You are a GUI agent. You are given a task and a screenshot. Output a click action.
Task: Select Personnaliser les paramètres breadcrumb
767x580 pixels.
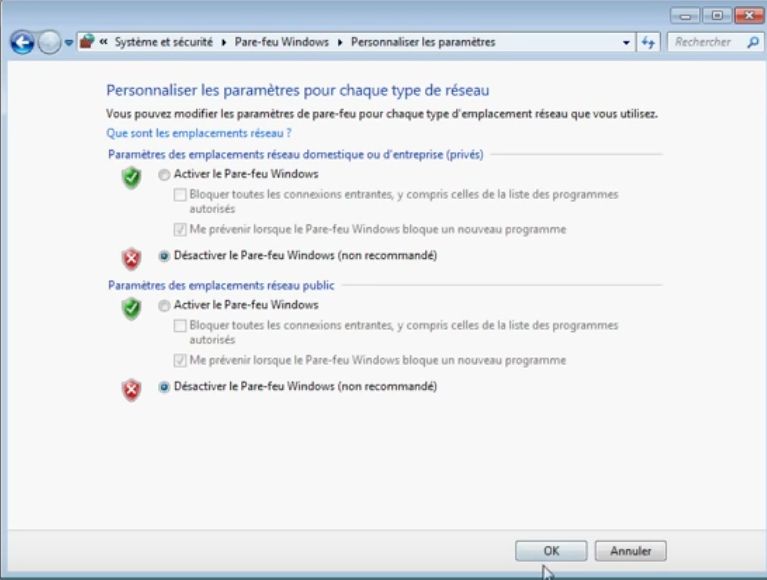click(x=423, y=42)
